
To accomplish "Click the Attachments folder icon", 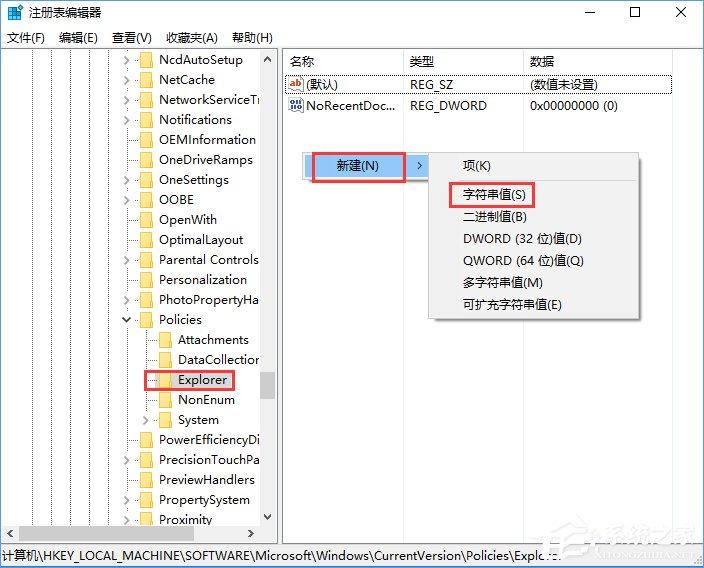I will [x=165, y=340].
